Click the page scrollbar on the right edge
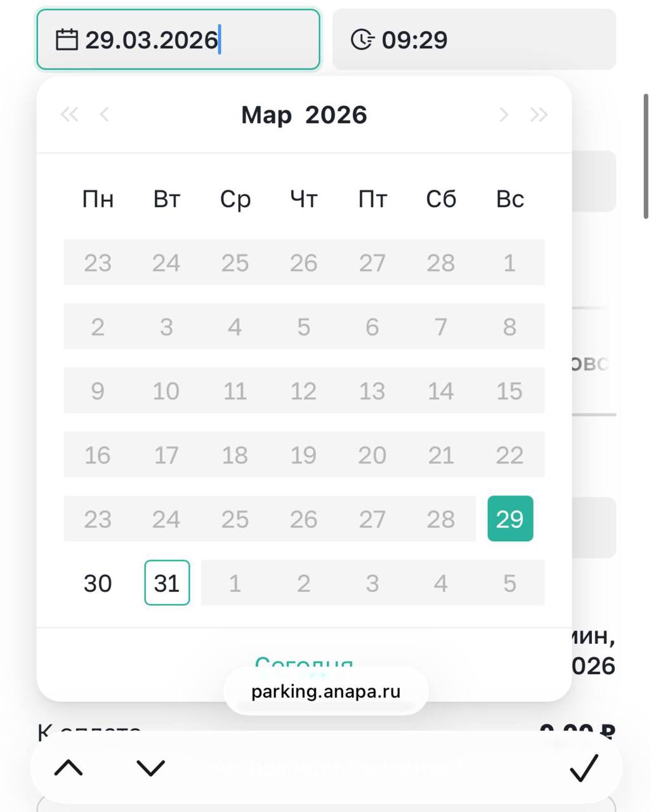This screenshot has height=812, width=651. 646,156
